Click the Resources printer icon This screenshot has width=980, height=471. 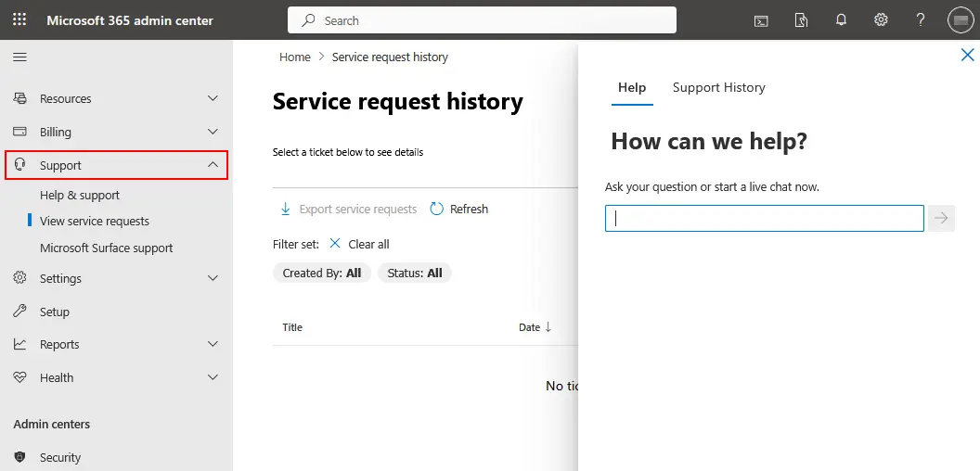point(20,98)
